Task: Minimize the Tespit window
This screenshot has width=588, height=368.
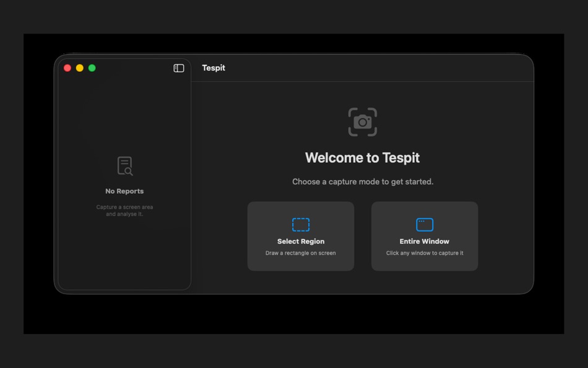Action: (79, 68)
